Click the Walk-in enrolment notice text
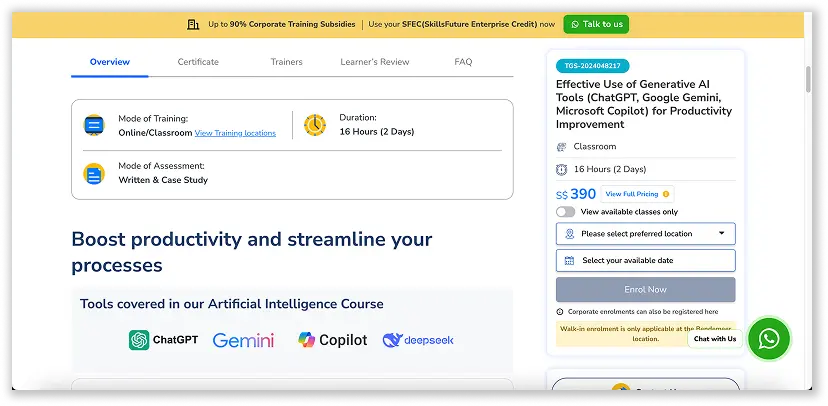The image size is (828, 406). click(x=645, y=333)
